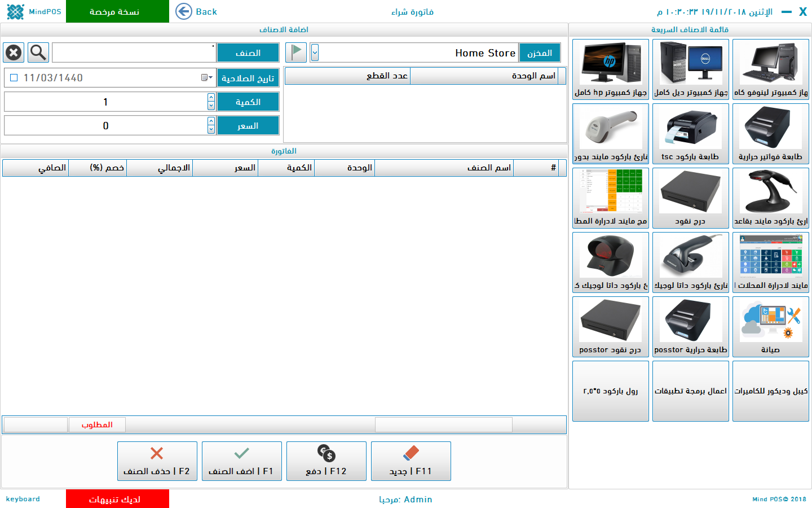This screenshot has width=812, height=508.
Task: Decrease price with the down arrow
Action: click(x=211, y=130)
